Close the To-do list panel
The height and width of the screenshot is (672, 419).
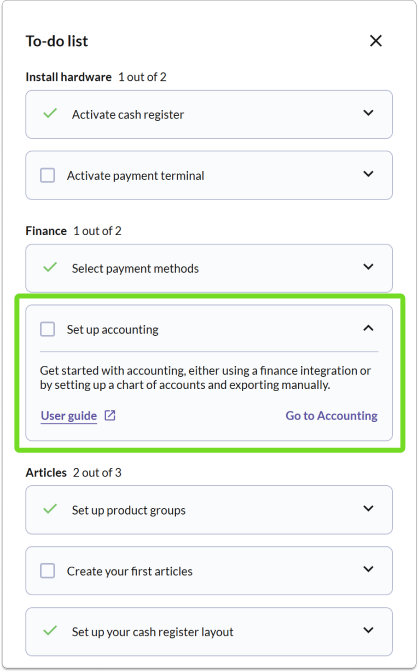click(x=376, y=41)
